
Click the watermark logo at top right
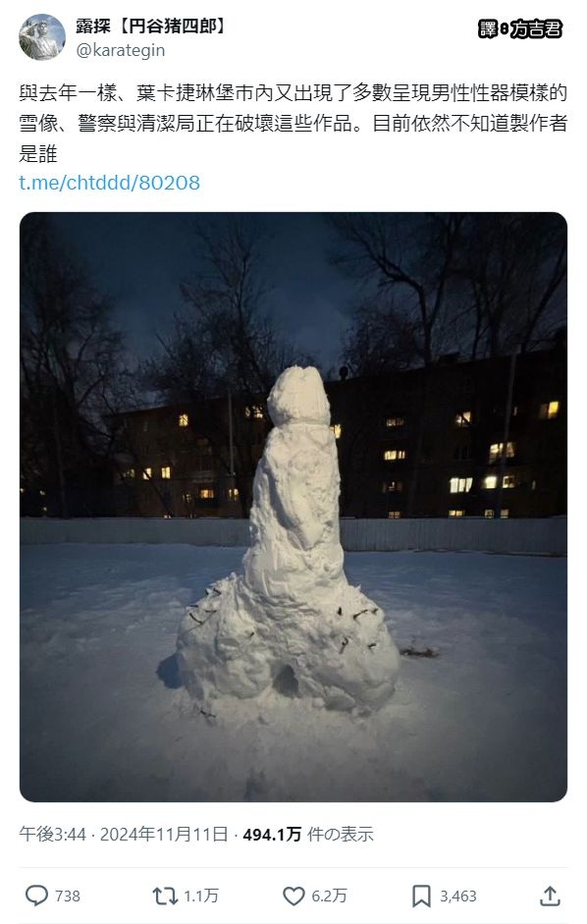(x=520, y=28)
